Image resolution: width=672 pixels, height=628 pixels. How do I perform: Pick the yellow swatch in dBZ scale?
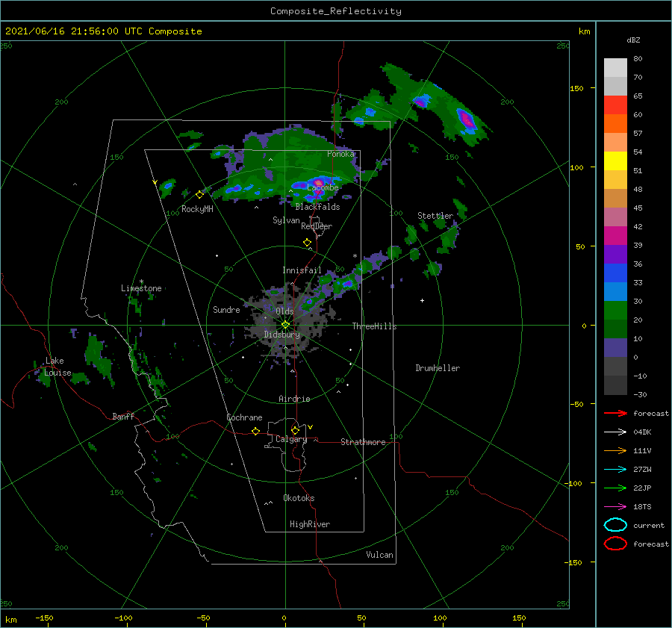point(615,161)
